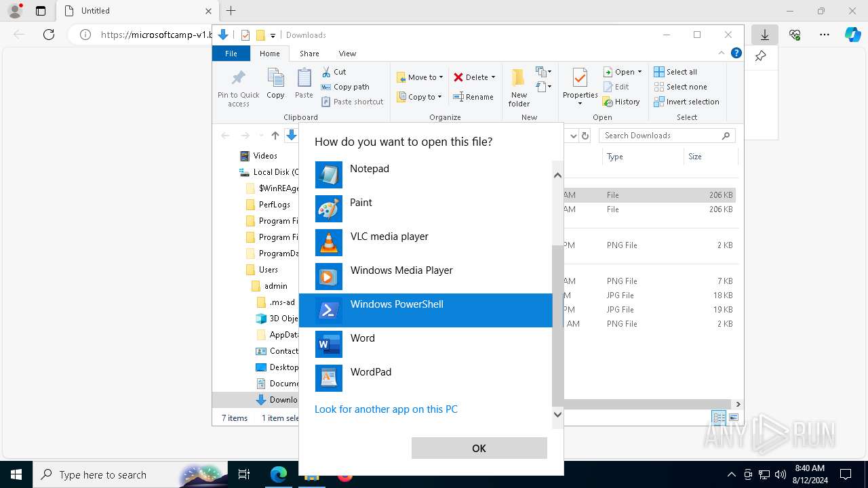Click Paste shortcut in the ribbon
Screen dimensions: 868x488
[353, 102]
